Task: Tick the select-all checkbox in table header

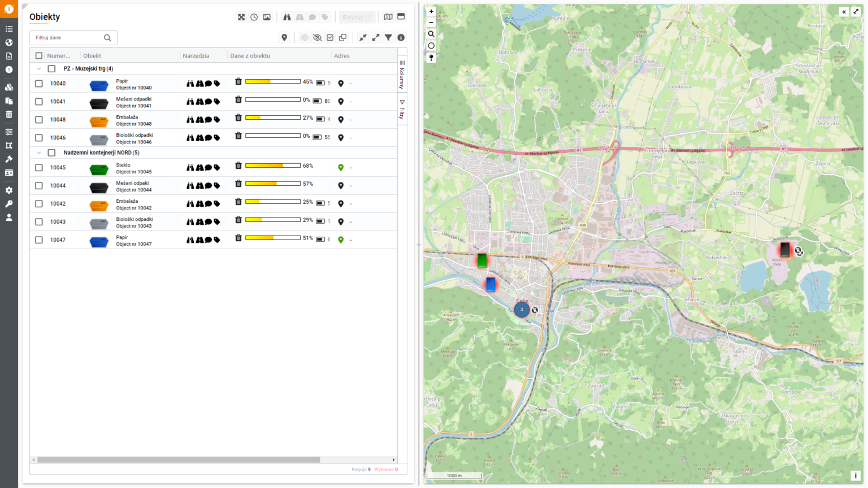Action: coord(39,56)
